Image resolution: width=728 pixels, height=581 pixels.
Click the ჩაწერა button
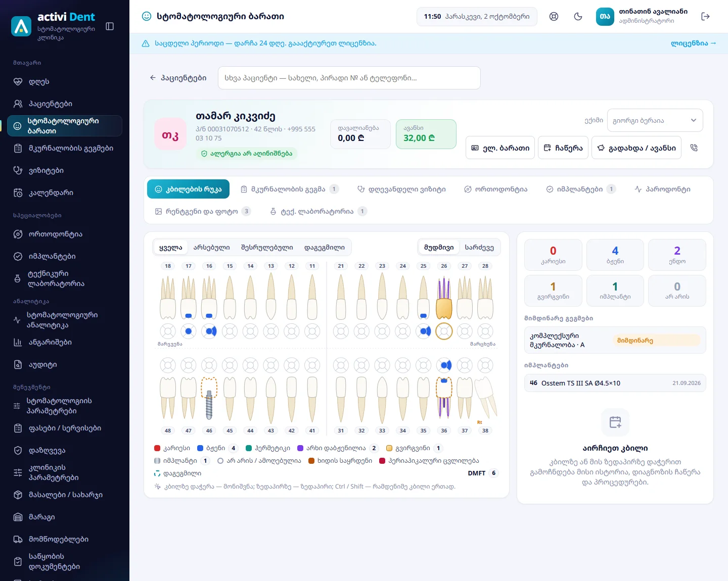pos(563,148)
